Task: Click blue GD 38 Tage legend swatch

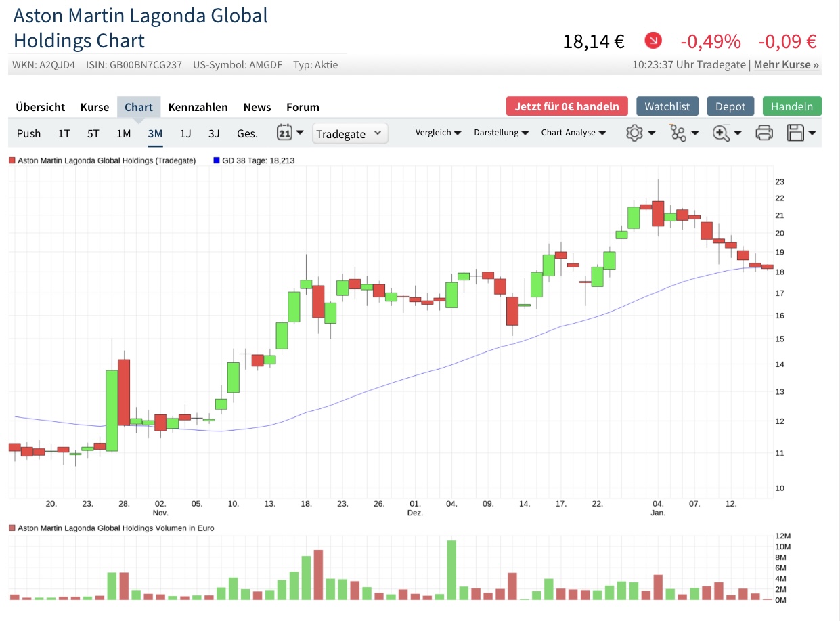Action: (x=217, y=160)
